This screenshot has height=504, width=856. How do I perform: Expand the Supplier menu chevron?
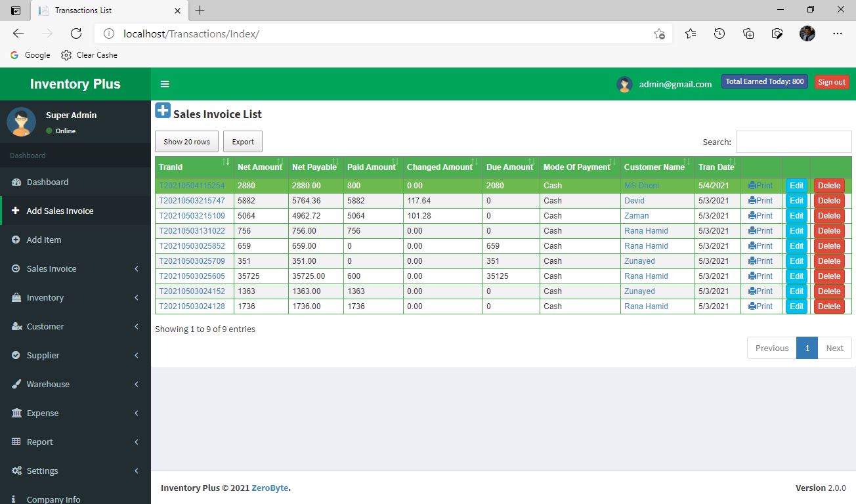point(136,355)
